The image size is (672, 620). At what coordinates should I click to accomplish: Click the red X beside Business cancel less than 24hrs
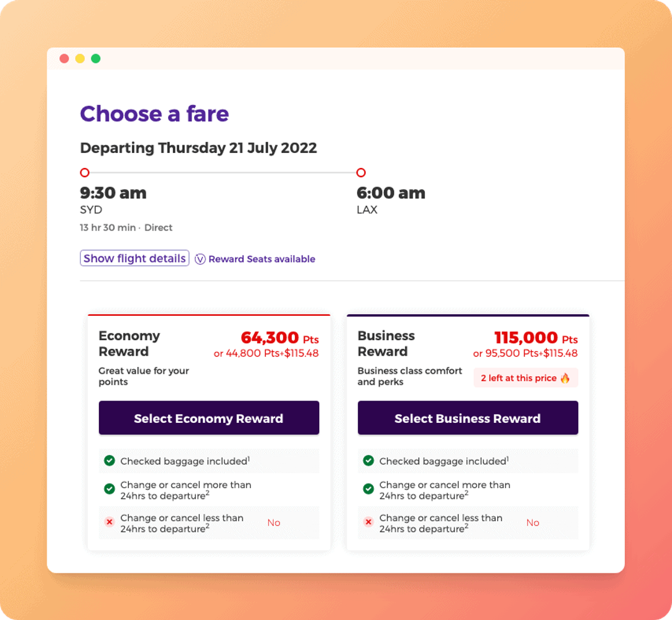369,522
